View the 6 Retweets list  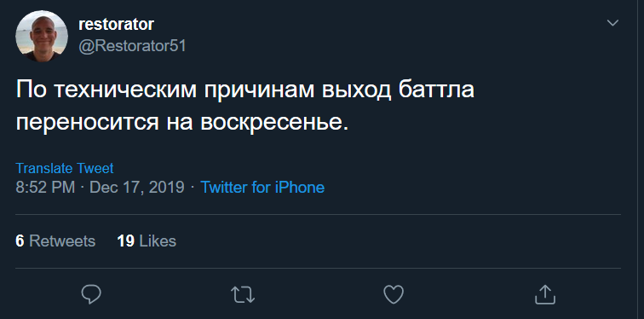click(x=55, y=241)
